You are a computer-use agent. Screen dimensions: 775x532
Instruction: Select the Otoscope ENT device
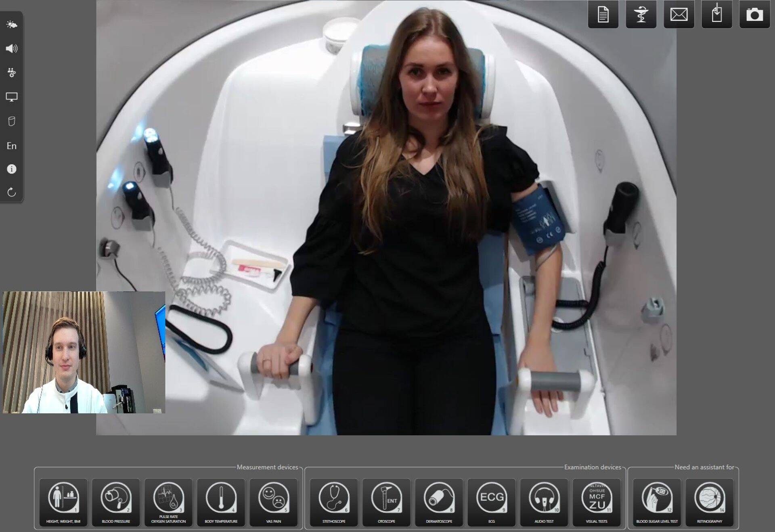point(386,502)
